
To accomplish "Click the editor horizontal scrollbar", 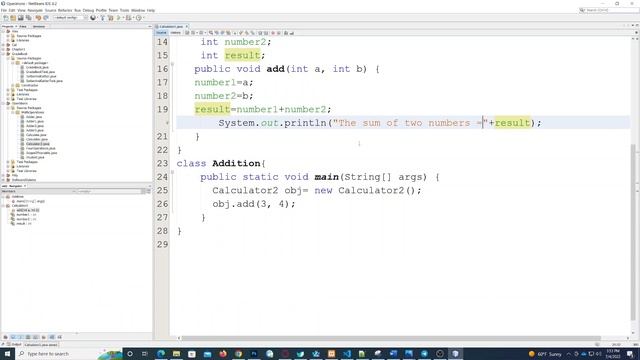I will point(391,338).
